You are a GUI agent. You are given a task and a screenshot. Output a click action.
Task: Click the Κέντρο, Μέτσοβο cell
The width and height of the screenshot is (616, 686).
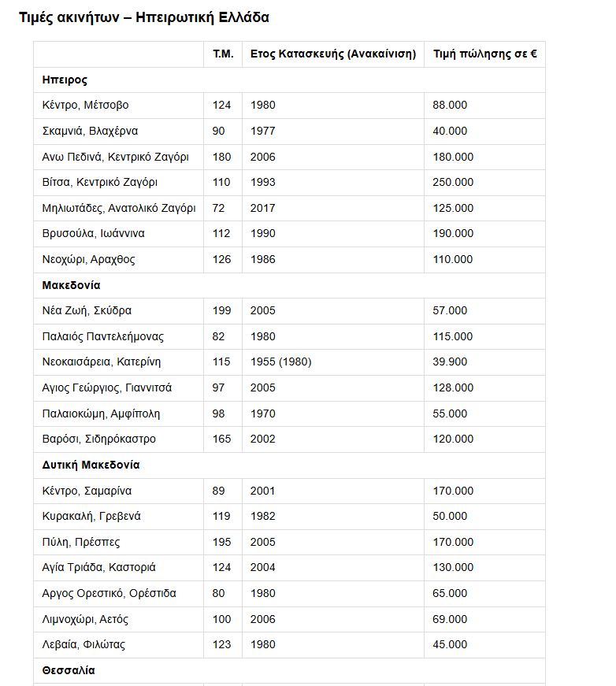click(85, 105)
